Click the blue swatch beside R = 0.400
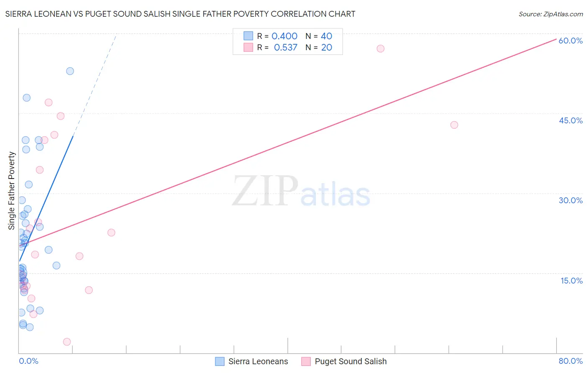Screen dimensions: 588x373 click(x=248, y=36)
